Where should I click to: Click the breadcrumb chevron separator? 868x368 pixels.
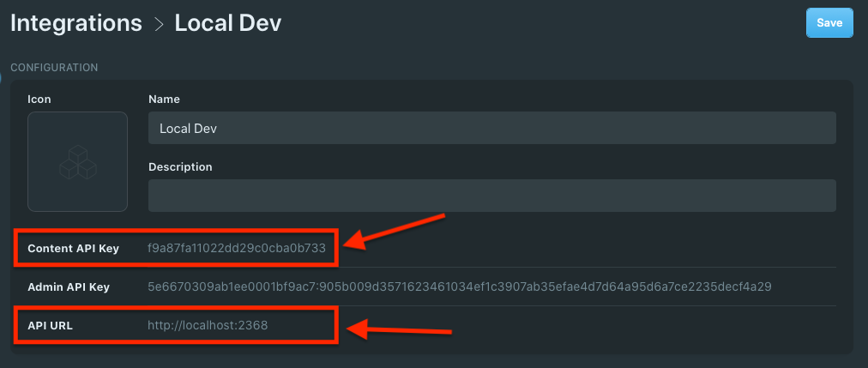[159, 24]
